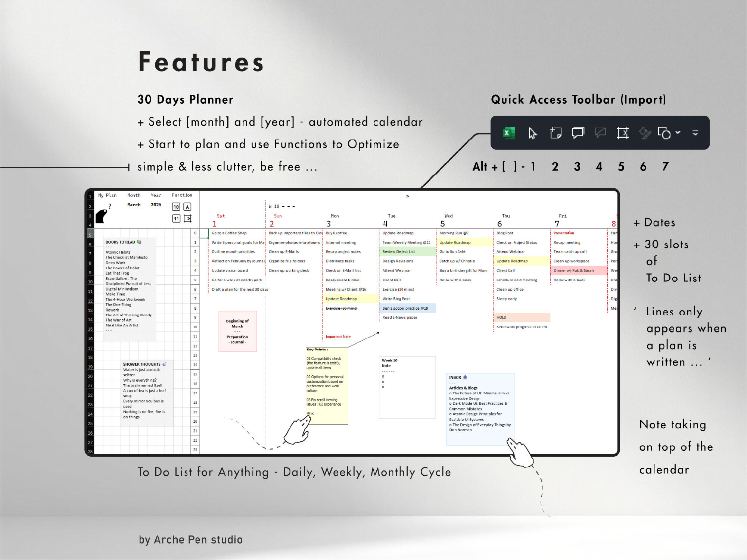This screenshot has width=747, height=560.
Task: Open the Customize Quick Access Toolbar dropdown
Action: click(x=695, y=133)
